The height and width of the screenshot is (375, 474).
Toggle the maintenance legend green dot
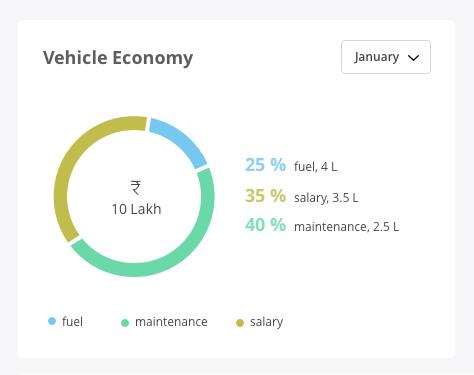click(x=125, y=323)
